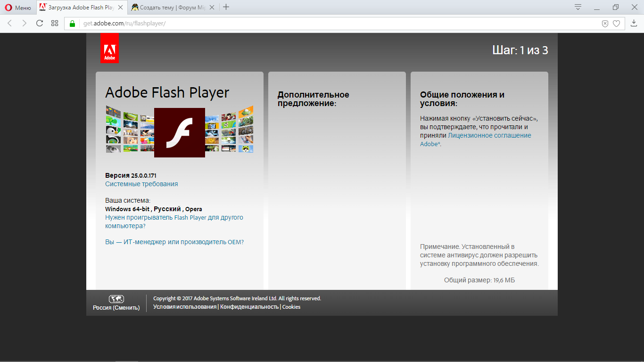Image resolution: width=644 pixels, height=362 pixels.
Task: Click the Шаг: 1 из 3 step indicator
Action: (x=520, y=50)
